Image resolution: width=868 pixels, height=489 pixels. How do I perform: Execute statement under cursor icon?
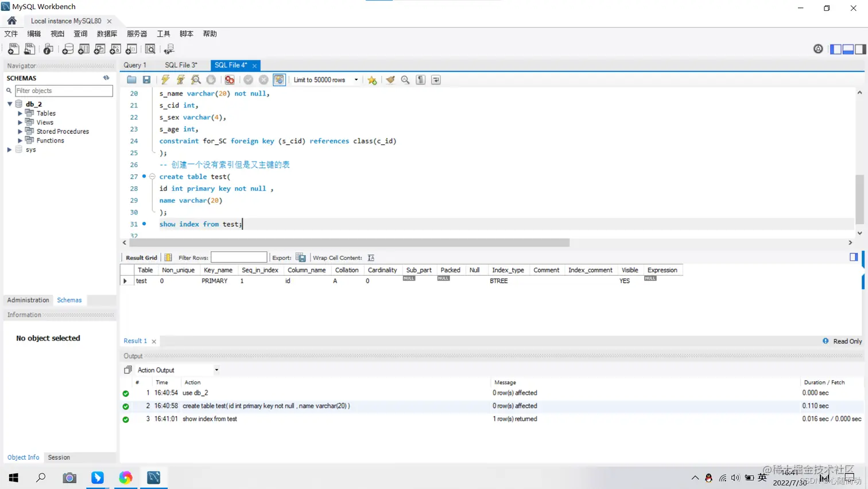[181, 80]
